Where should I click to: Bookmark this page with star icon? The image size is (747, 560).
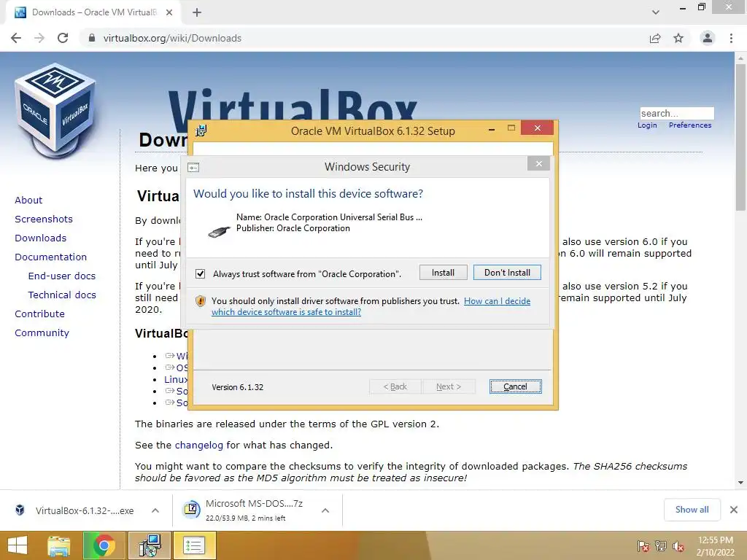click(x=678, y=38)
